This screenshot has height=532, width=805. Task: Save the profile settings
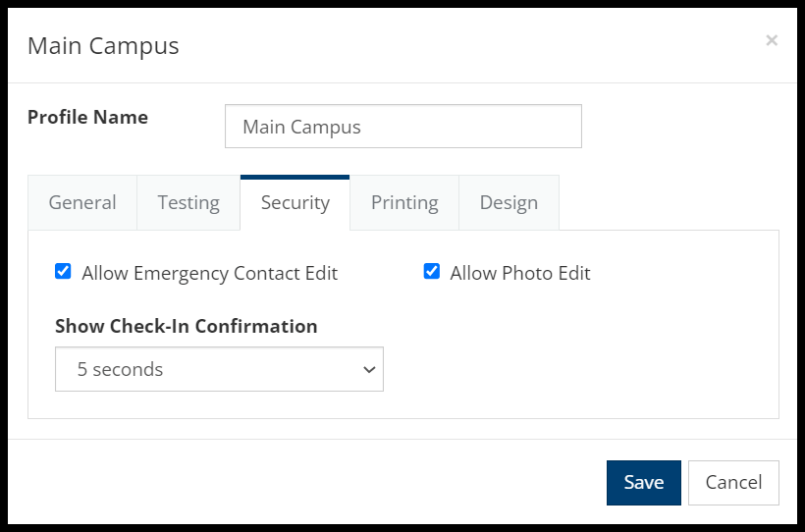click(644, 483)
